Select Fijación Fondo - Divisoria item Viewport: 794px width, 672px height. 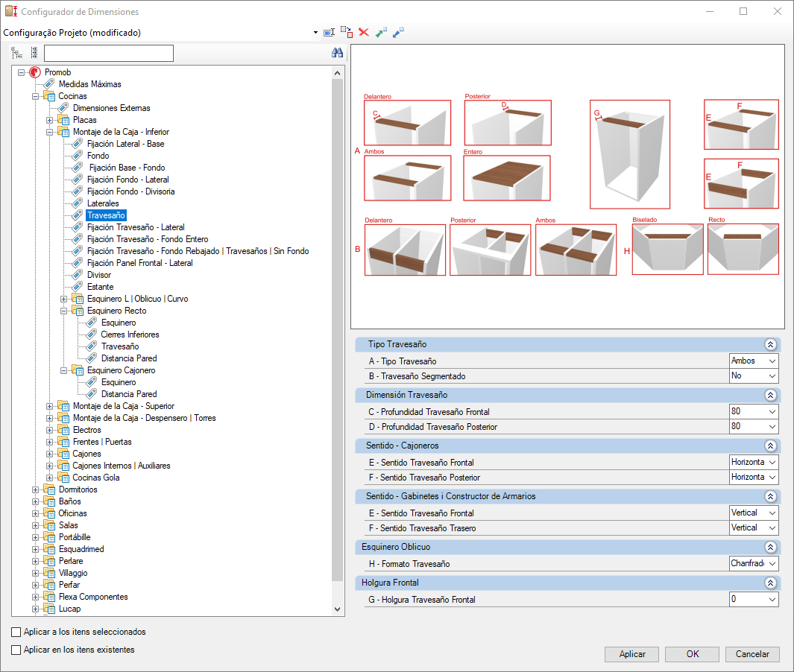tap(130, 191)
